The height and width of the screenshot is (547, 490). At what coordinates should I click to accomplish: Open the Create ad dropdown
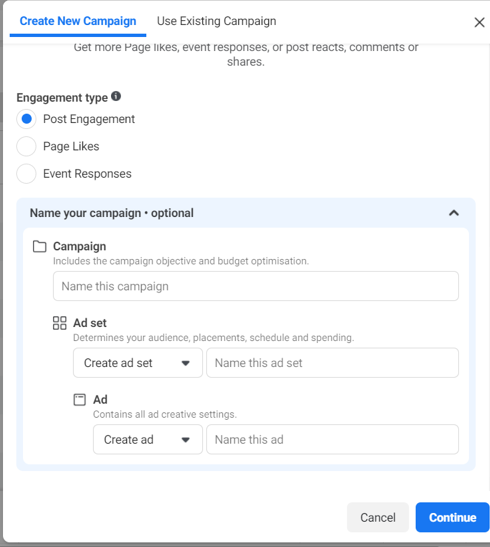[148, 440]
